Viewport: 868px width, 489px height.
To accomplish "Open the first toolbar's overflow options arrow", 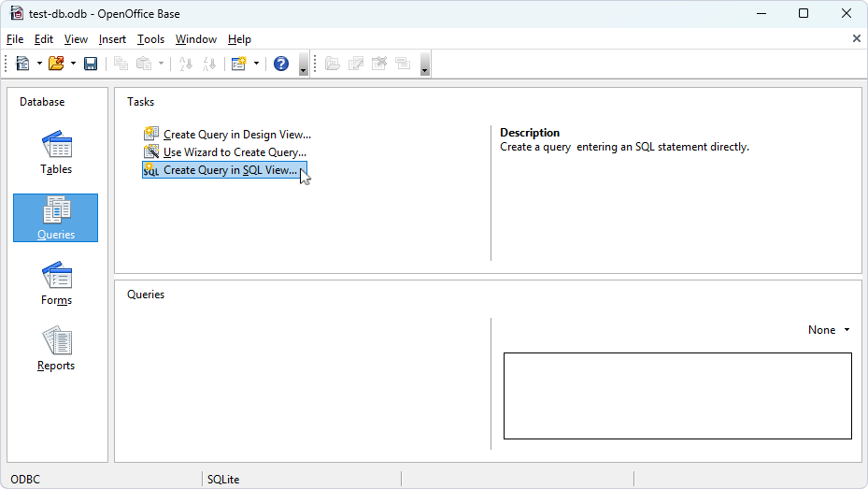I will point(303,64).
